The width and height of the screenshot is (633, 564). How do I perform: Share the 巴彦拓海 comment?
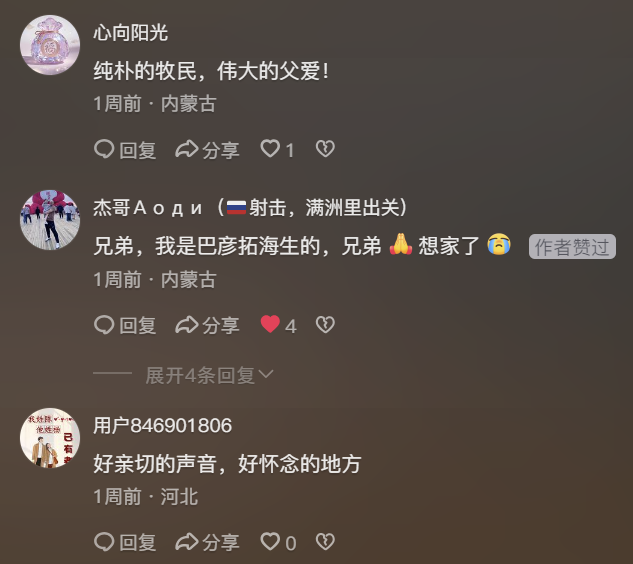point(207,325)
